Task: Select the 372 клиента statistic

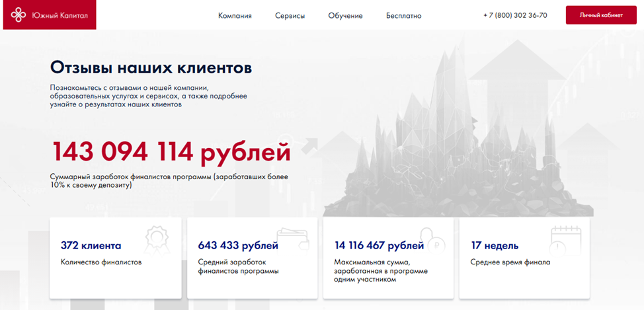Action: [91, 246]
